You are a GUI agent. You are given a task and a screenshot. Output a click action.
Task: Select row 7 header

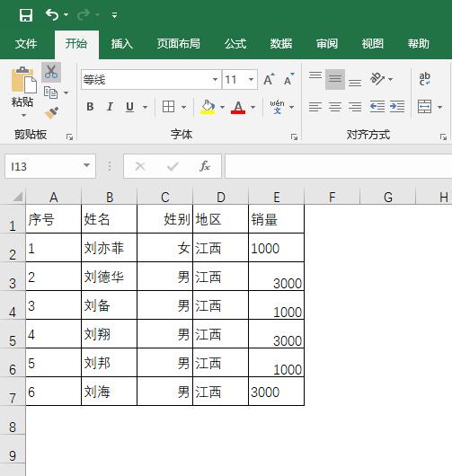[x=13, y=392]
